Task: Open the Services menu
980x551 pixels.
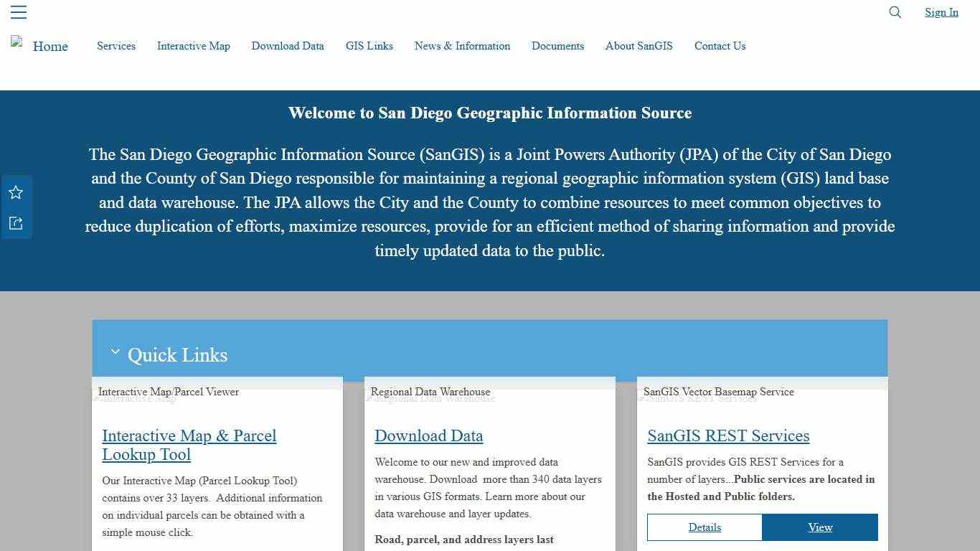Action: click(x=116, y=46)
